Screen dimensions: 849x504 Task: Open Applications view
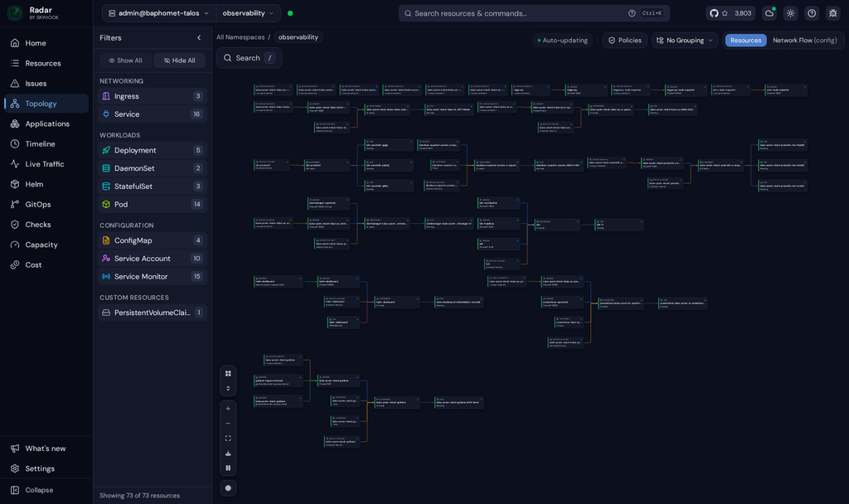click(x=46, y=124)
